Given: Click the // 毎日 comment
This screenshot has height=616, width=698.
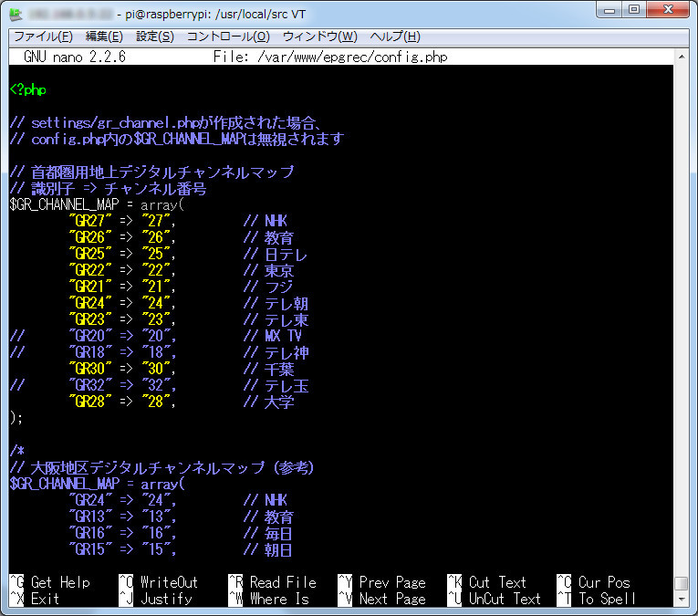Looking at the screenshot, I should [268, 533].
